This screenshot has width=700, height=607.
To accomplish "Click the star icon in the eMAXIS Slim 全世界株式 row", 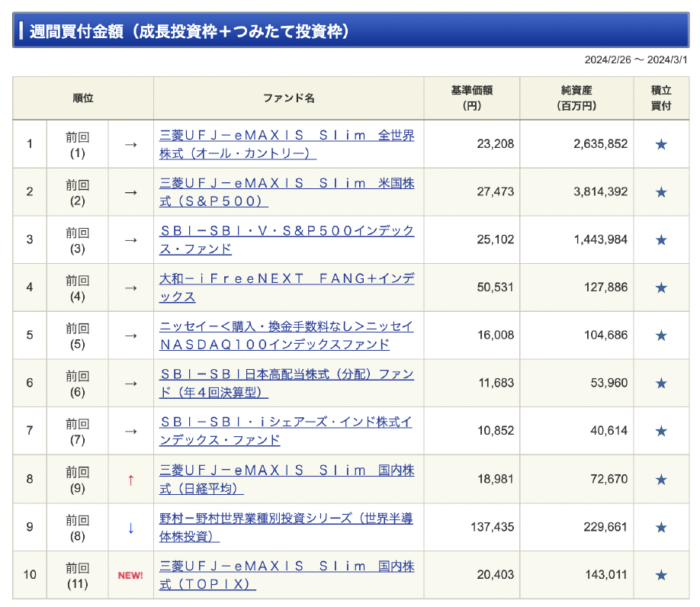I will pos(661,144).
